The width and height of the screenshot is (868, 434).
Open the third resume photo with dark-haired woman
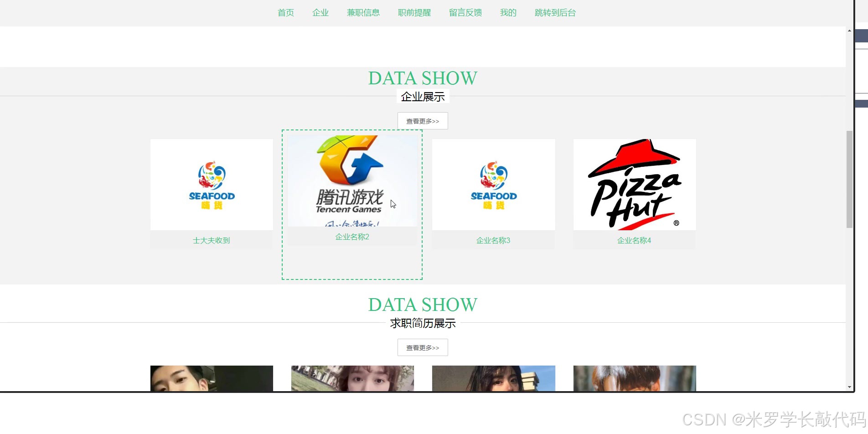point(494,378)
